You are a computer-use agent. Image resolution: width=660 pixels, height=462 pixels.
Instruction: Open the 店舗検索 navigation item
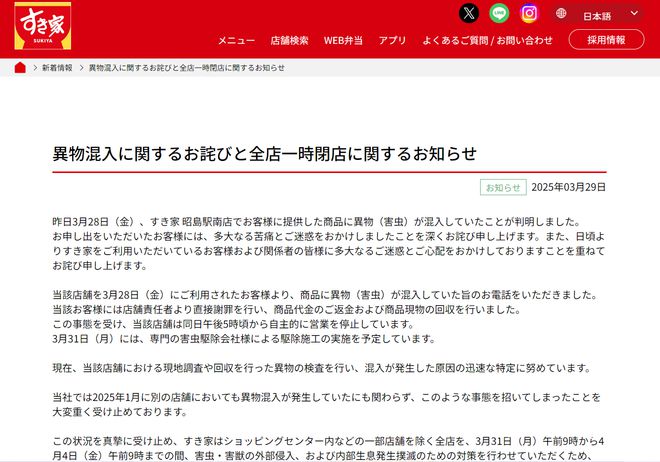289,40
